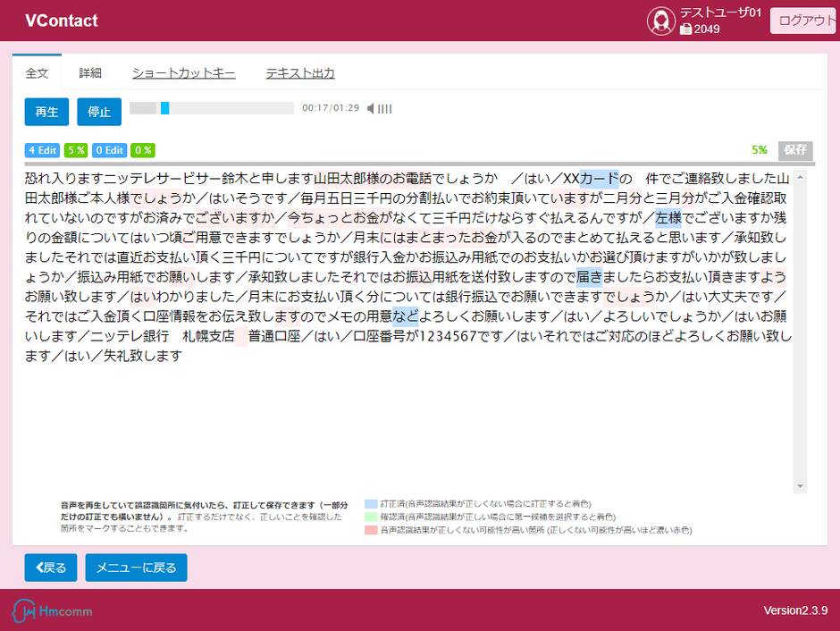Click the volume level bars icon
This screenshot has height=631, width=840.
click(x=382, y=107)
